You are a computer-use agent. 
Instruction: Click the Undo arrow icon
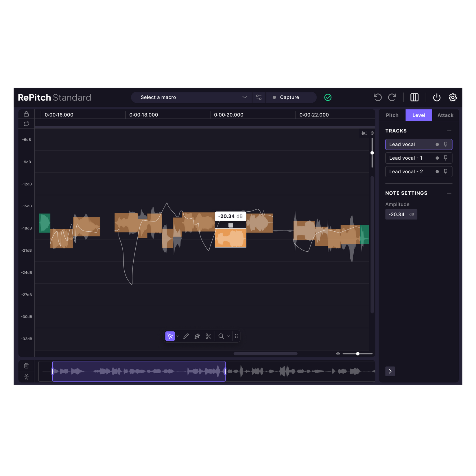click(x=378, y=97)
